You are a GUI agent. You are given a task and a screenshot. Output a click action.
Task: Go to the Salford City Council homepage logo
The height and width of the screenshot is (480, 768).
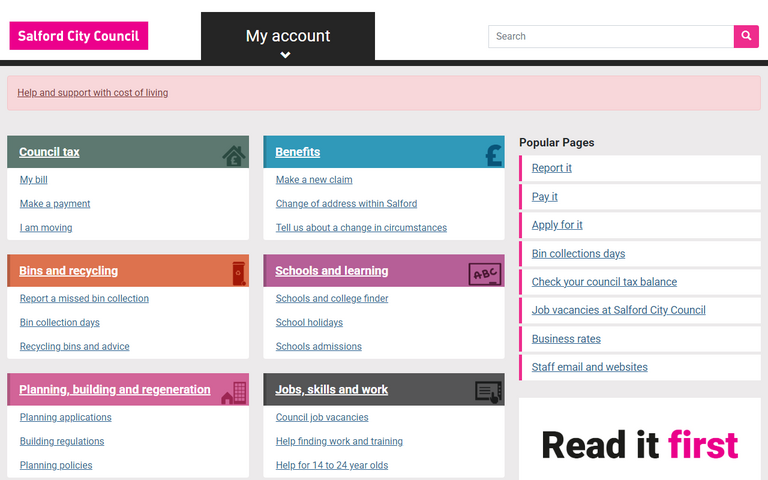pos(79,36)
